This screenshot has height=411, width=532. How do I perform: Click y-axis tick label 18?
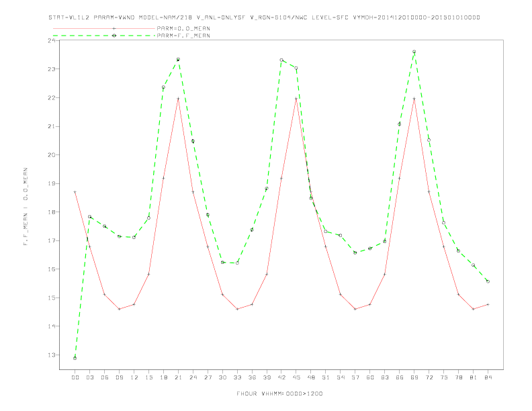[x=52, y=212]
